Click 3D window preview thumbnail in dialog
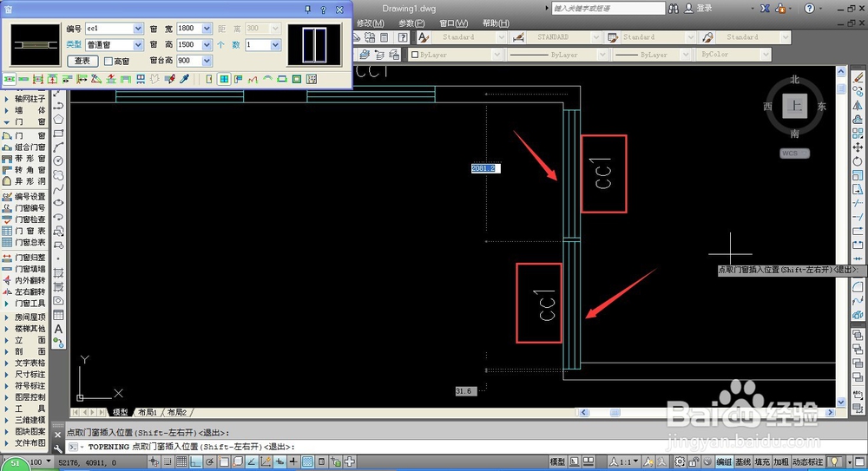 pyautogui.click(x=314, y=45)
